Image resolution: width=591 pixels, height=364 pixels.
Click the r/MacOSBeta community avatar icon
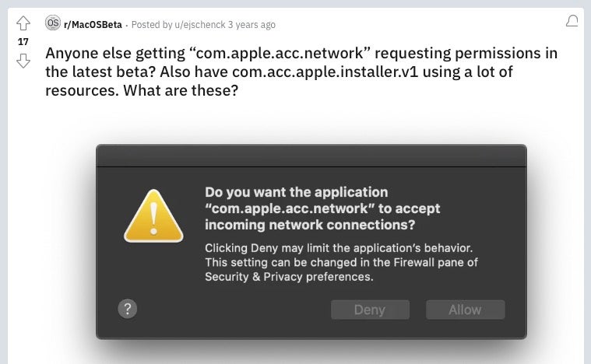pos(52,24)
